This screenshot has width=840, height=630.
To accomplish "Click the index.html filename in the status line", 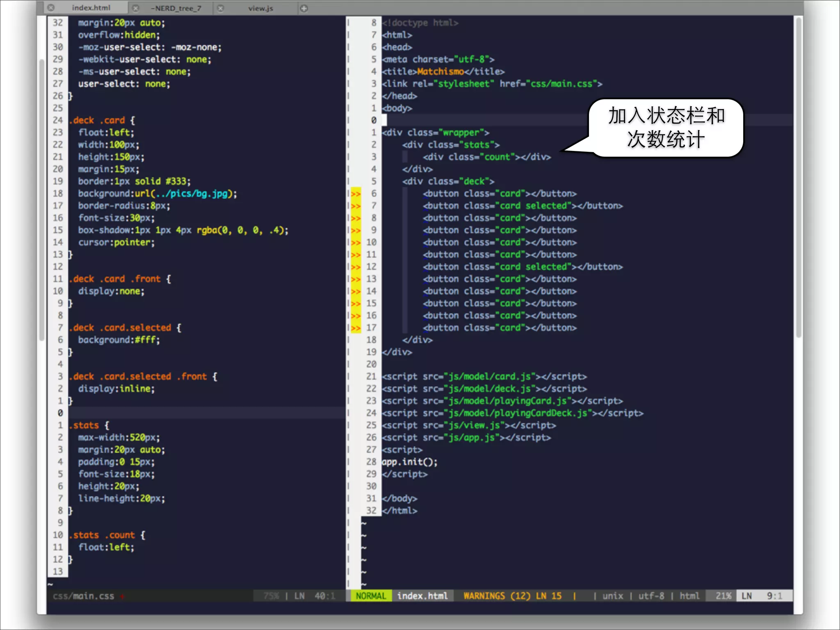I will coord(422,596).
